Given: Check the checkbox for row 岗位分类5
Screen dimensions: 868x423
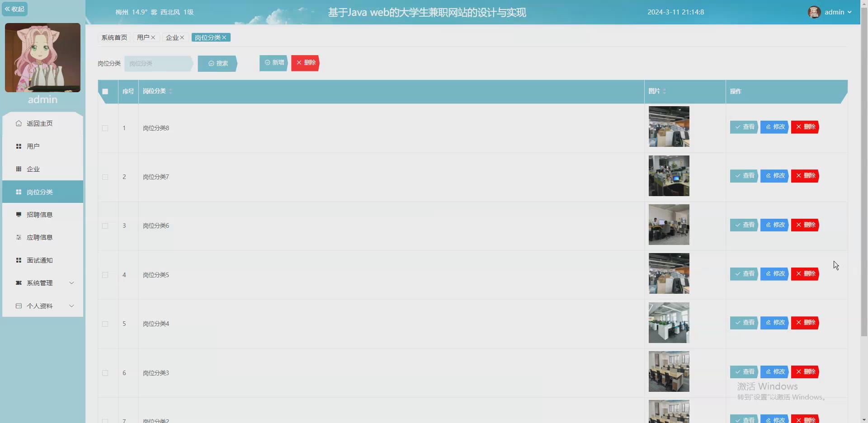Looking at the screenshot, I should click(x=105, y=275).
